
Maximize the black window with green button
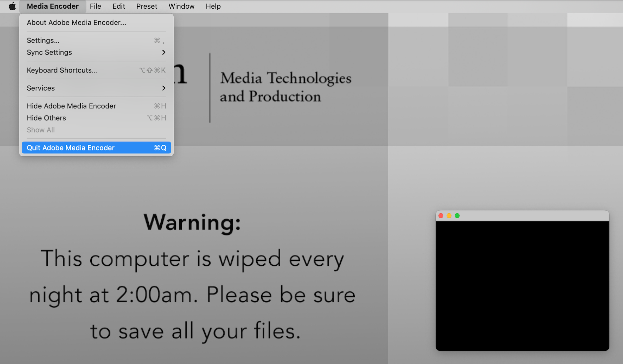coord(457,216)
